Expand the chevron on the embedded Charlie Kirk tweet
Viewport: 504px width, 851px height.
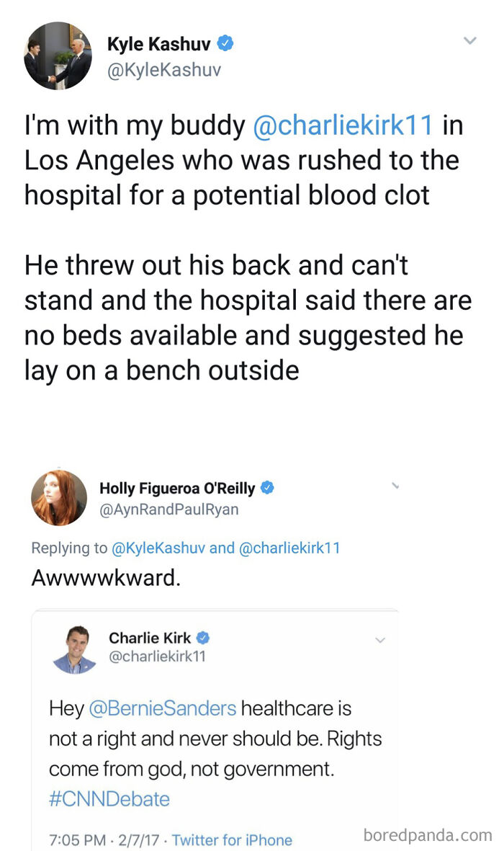click(x=380, y=640)
